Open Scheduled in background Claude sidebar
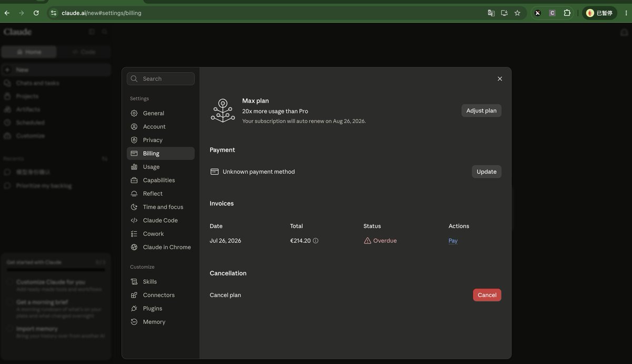 tap(56, 123)
